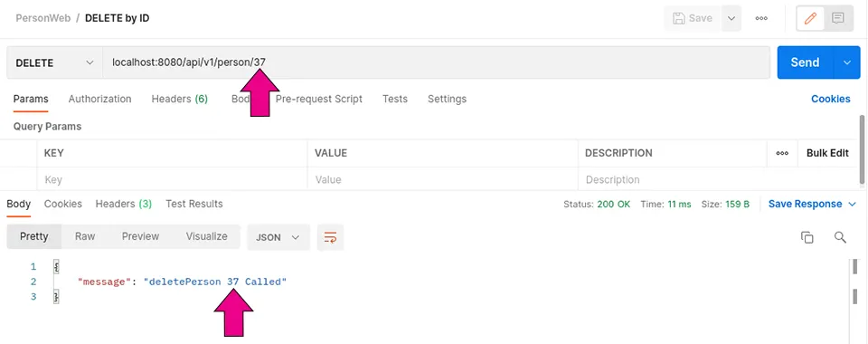Click the blue Send button
The height and width of the screenshot is (344, 868).
pos(805,62)
